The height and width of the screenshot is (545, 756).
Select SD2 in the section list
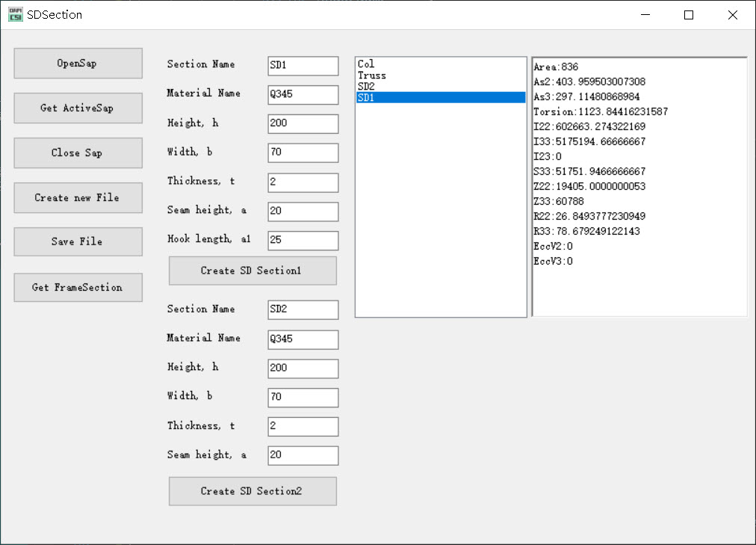441,86
